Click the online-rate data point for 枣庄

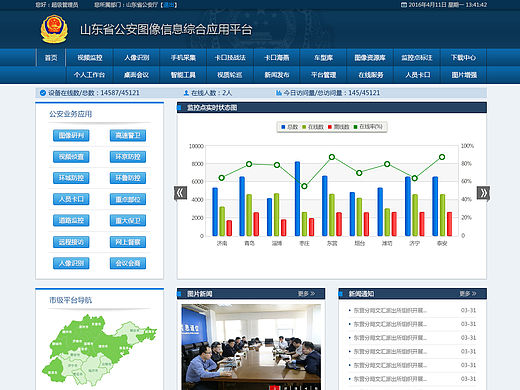[304, 186]
